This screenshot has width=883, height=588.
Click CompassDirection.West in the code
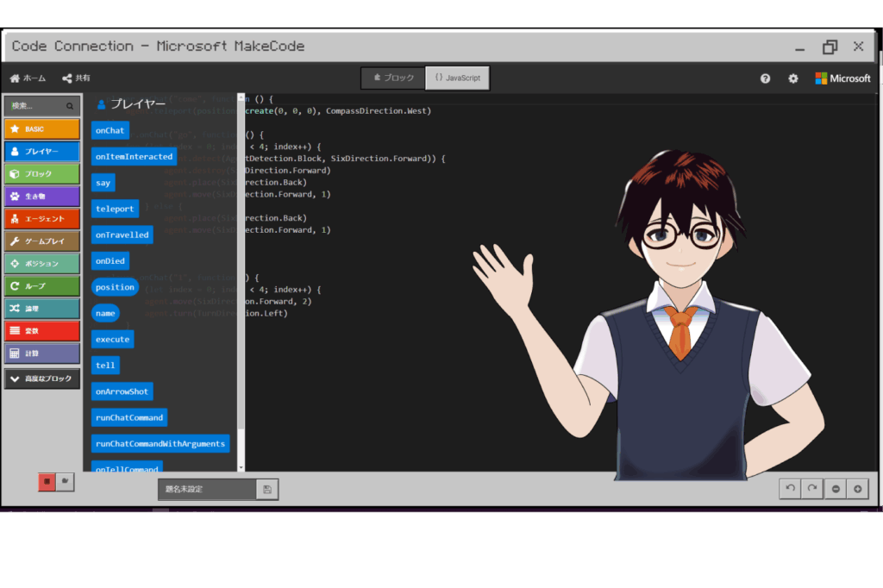[x=376, y=111]
